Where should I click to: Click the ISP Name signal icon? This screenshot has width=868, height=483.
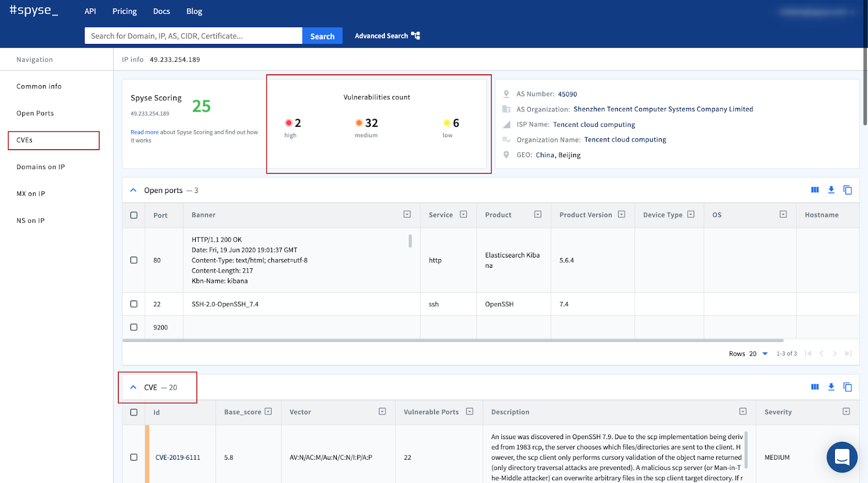click(506, 124)
